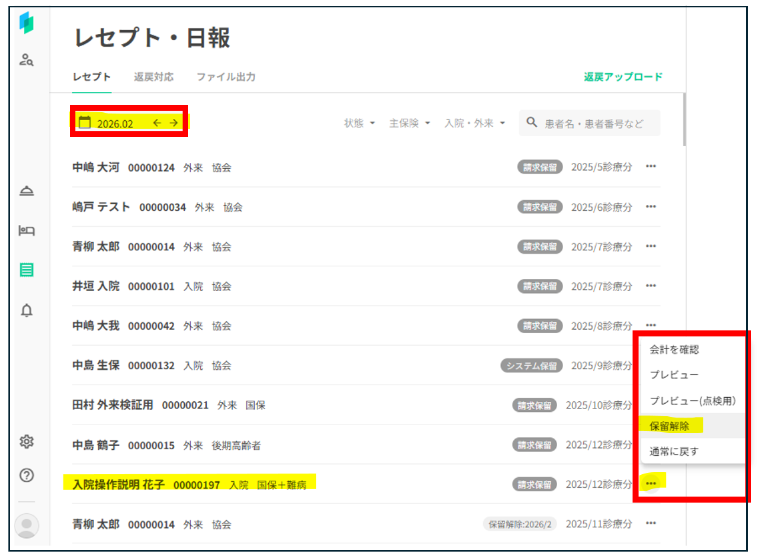Switch to the ファイル出力 tab
This screenshot has height=556, width=758.
tap(226, 77)
